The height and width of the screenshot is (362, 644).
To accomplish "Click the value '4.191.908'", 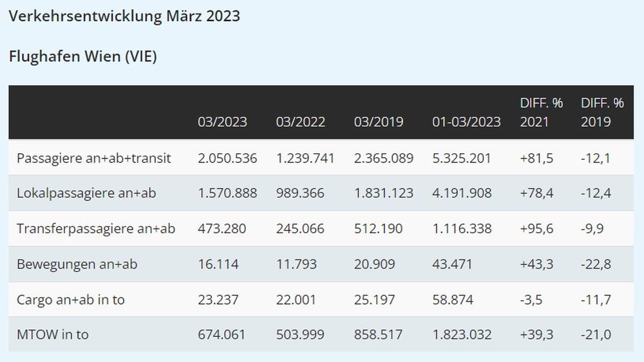I will tap(462, 193).
